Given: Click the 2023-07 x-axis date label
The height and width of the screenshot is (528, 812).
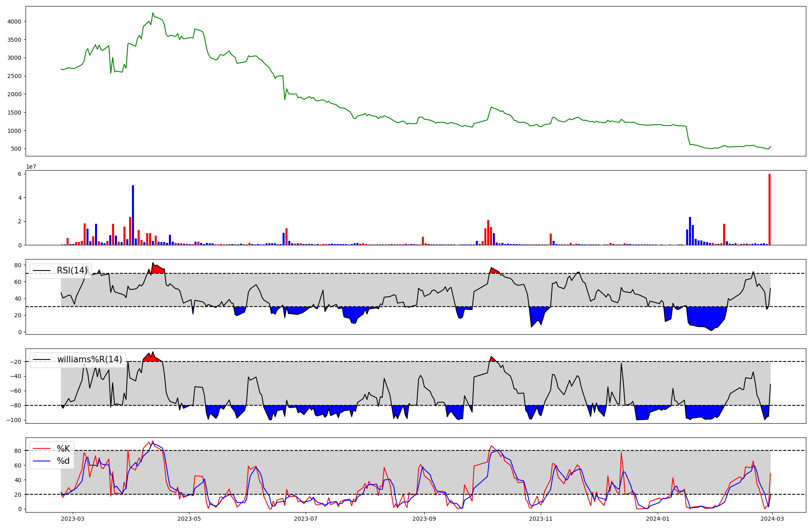Looking at the screenshot, I should [x=306, y=519].
